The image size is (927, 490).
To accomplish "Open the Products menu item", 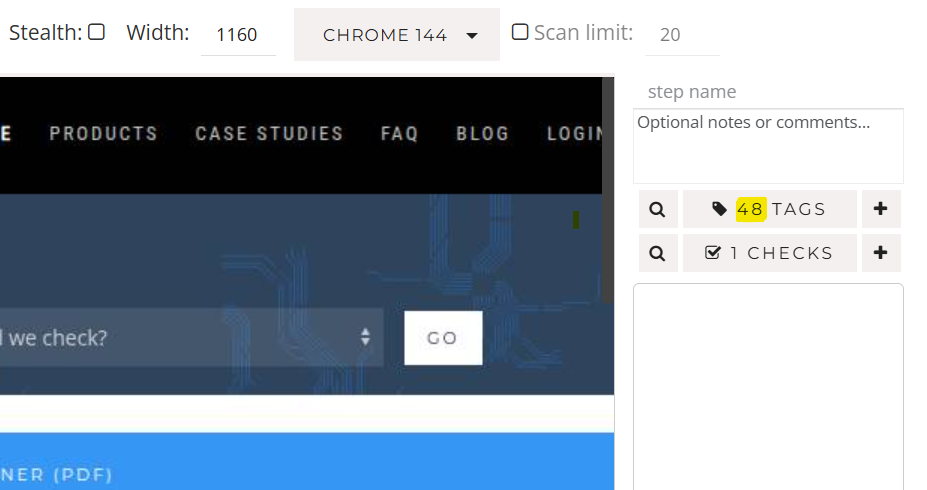I will 103,133.
